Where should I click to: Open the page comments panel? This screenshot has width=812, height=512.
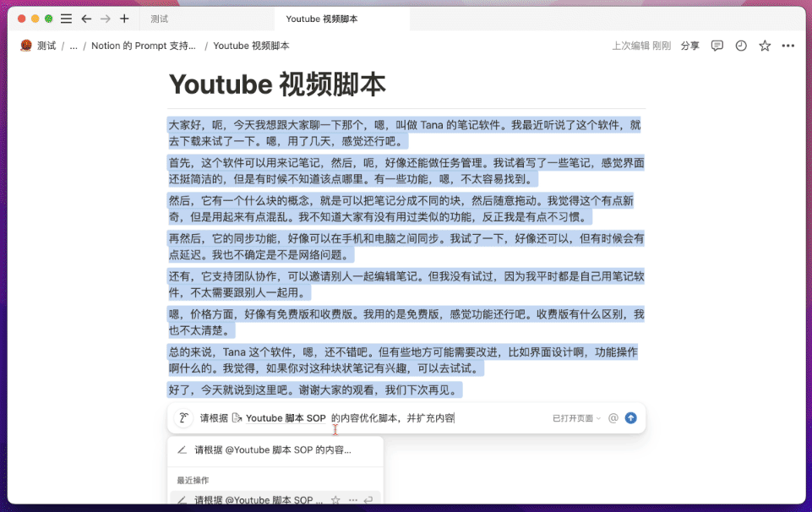pyautogui.click(x=717, y=46)
